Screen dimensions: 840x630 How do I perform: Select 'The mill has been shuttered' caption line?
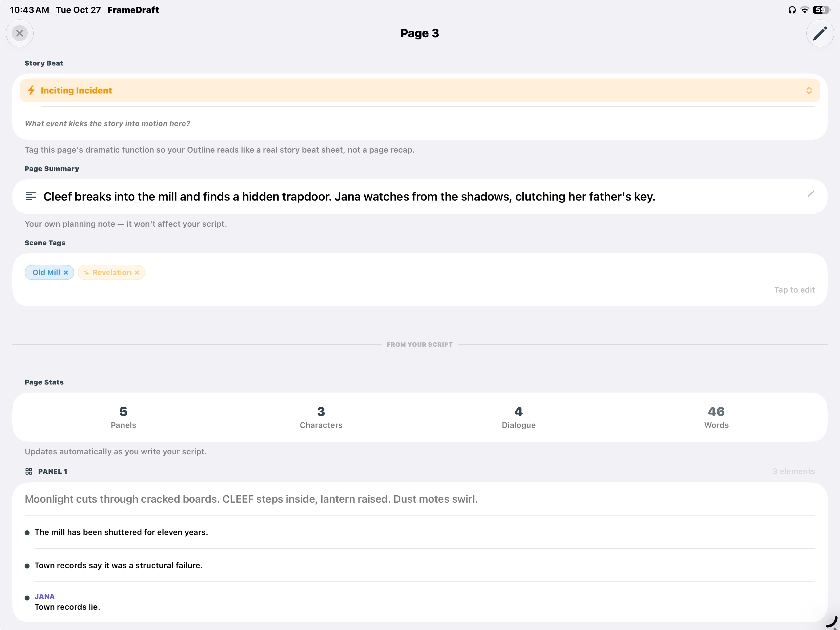click(121, 532)
